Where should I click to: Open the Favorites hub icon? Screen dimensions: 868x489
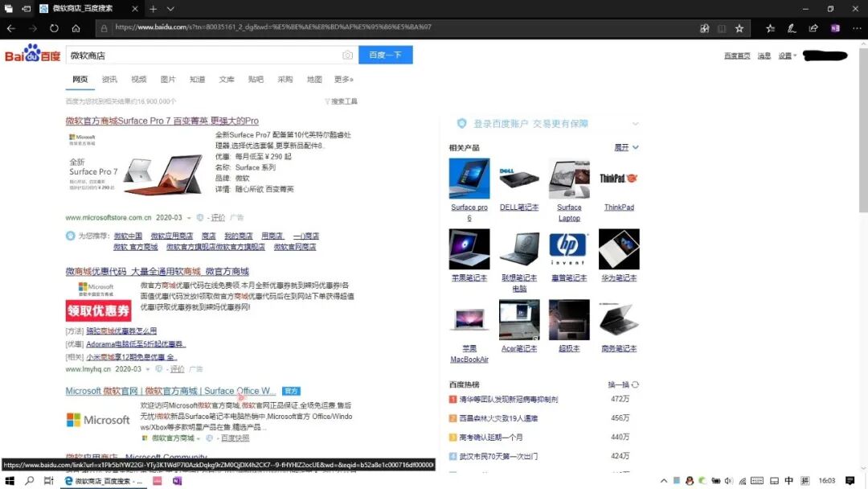770,28
